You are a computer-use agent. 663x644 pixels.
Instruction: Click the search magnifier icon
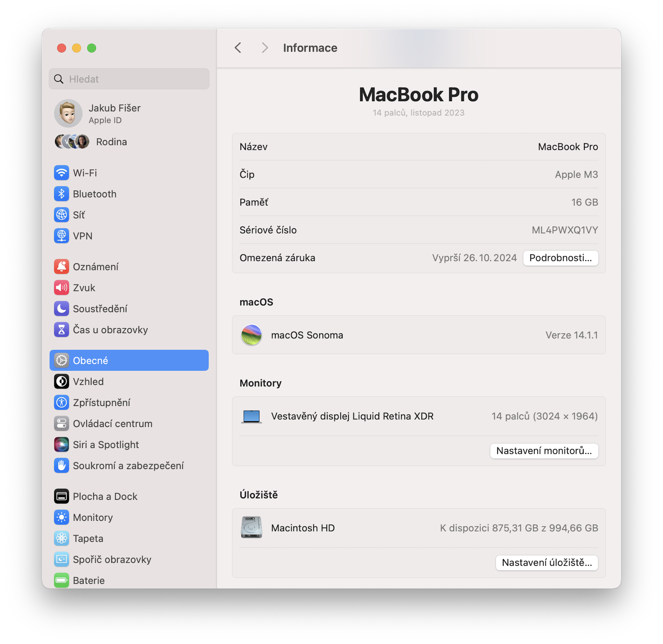pyautogui.click(x=59, y=79)
